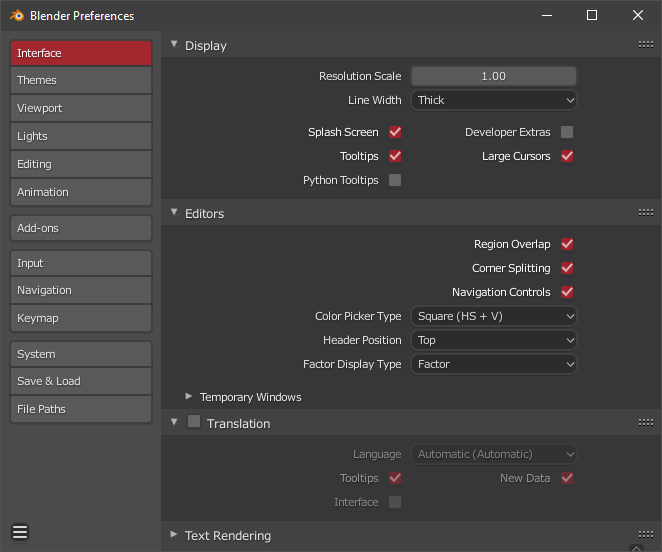
Task: Click the Blender logo in title bar
Action: click(x=16, y=15)
